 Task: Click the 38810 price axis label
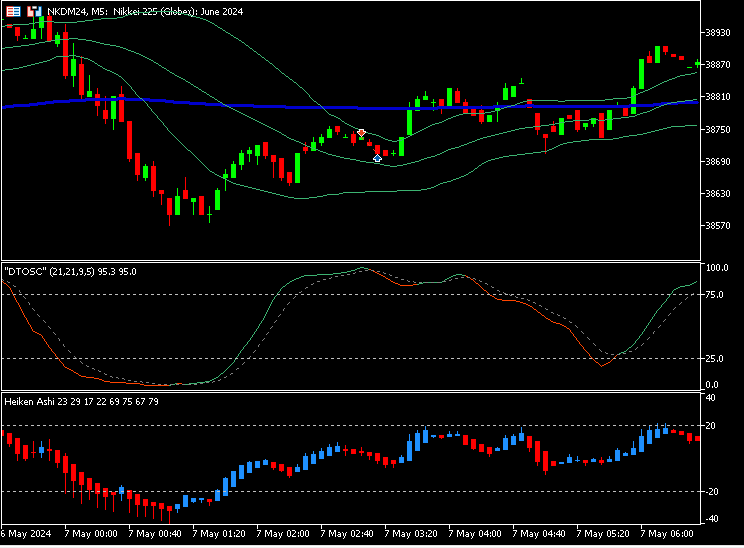click(x=718, y=97)
